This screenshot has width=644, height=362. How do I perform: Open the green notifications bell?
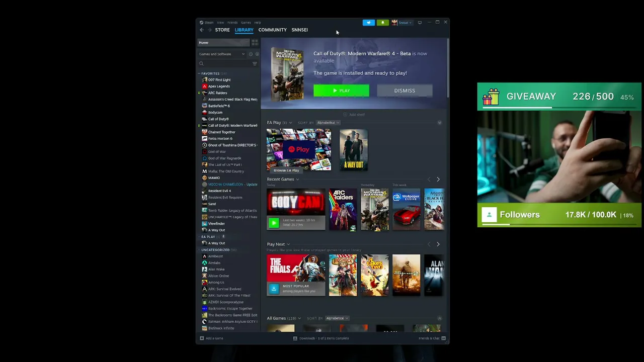(x=382, y=23)
